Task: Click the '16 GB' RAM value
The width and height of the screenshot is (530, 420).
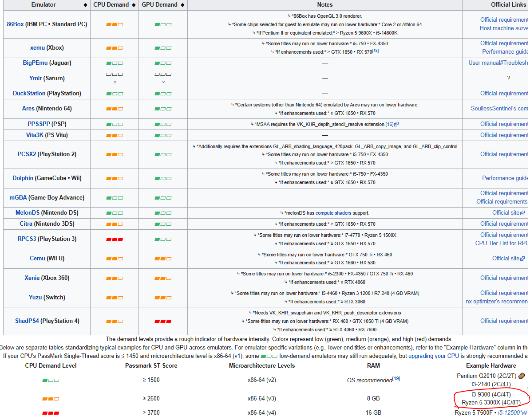Action: 373,413
